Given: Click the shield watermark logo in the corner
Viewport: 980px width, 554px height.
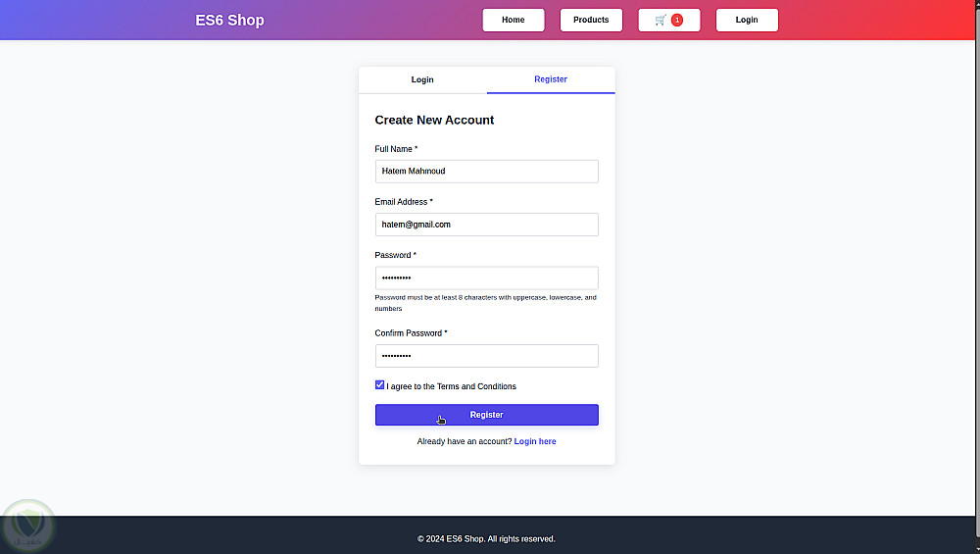Looking at the screenshot, I should click(28, 527).
